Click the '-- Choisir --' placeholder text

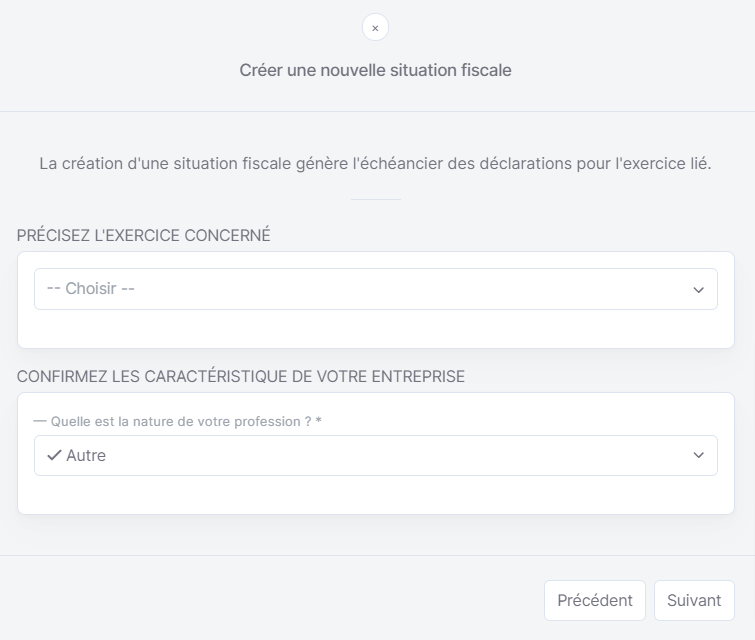click(x=91, y=288)
